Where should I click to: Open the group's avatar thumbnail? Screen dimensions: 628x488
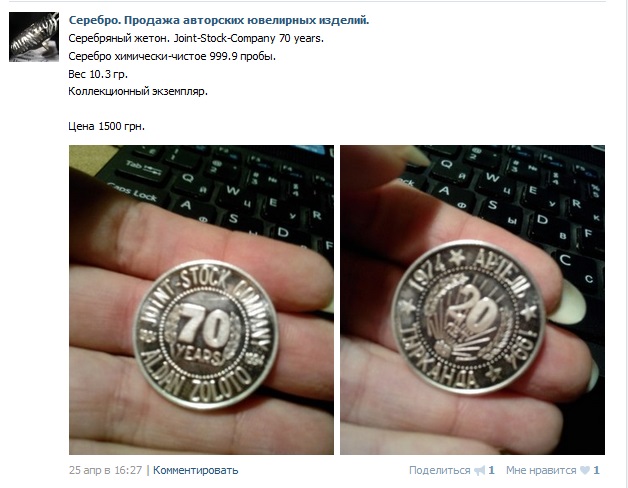pyautogui.click(x=34, y=37)
